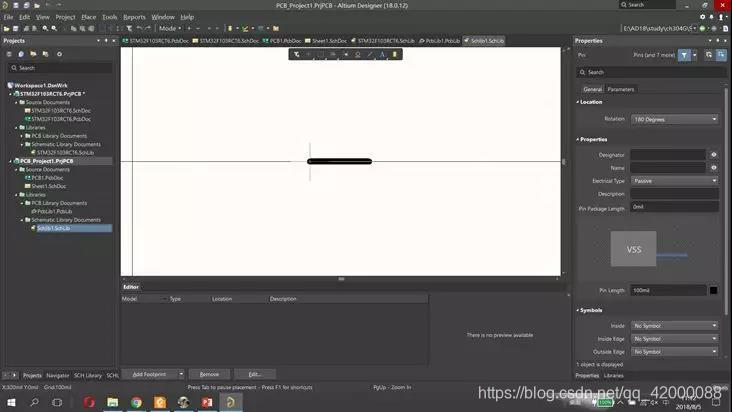Open Chrome from the taskbar
Viewport: 732px width, 412px height.
(137, 402)
